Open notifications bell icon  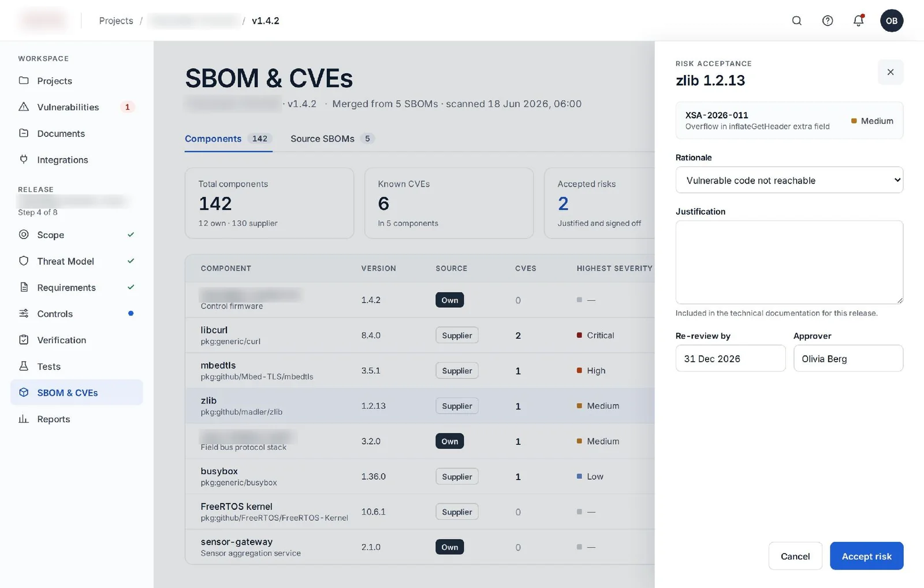(858, 21)
